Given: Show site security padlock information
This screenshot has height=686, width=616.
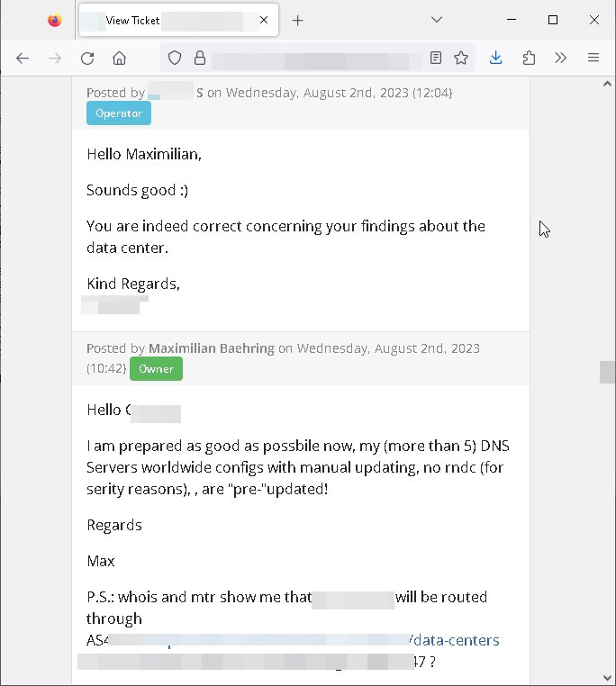Looking at the screenshot, I should coord(199,58).
